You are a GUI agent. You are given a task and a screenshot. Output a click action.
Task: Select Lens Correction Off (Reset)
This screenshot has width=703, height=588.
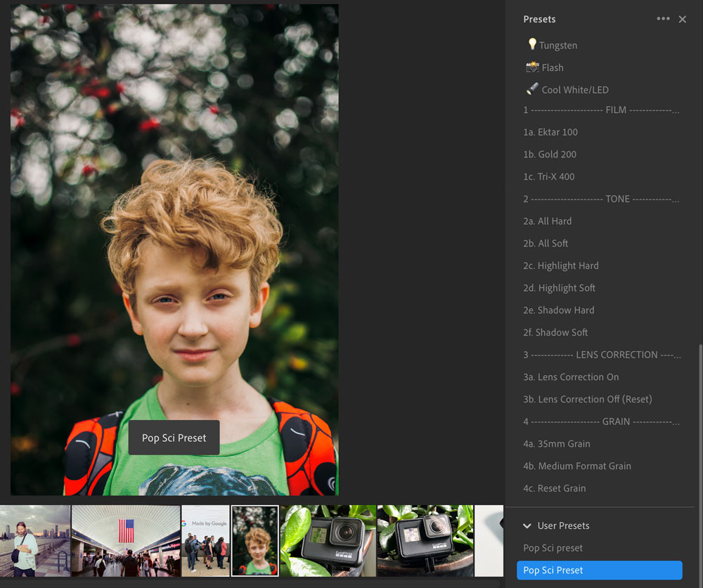point(588,399)
